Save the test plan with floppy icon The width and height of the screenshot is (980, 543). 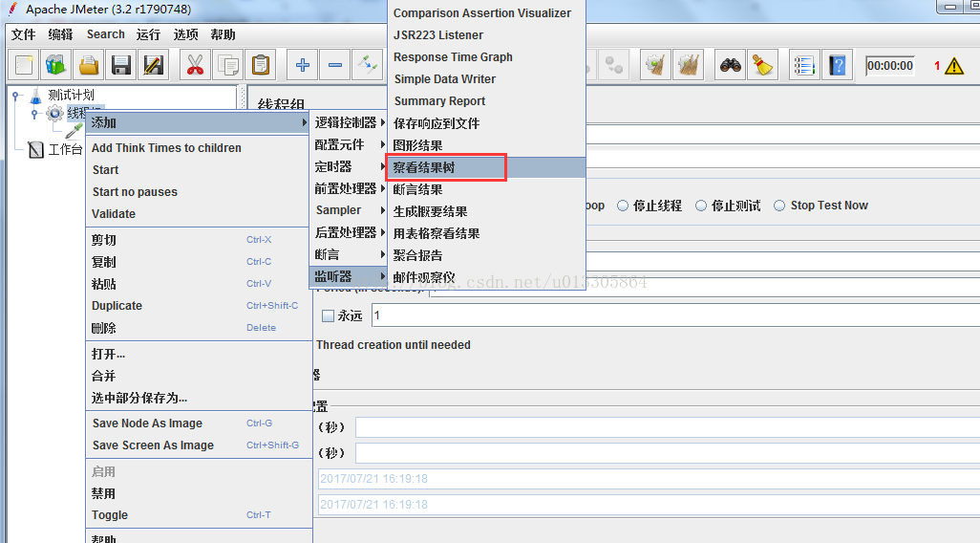click(121, 65)
